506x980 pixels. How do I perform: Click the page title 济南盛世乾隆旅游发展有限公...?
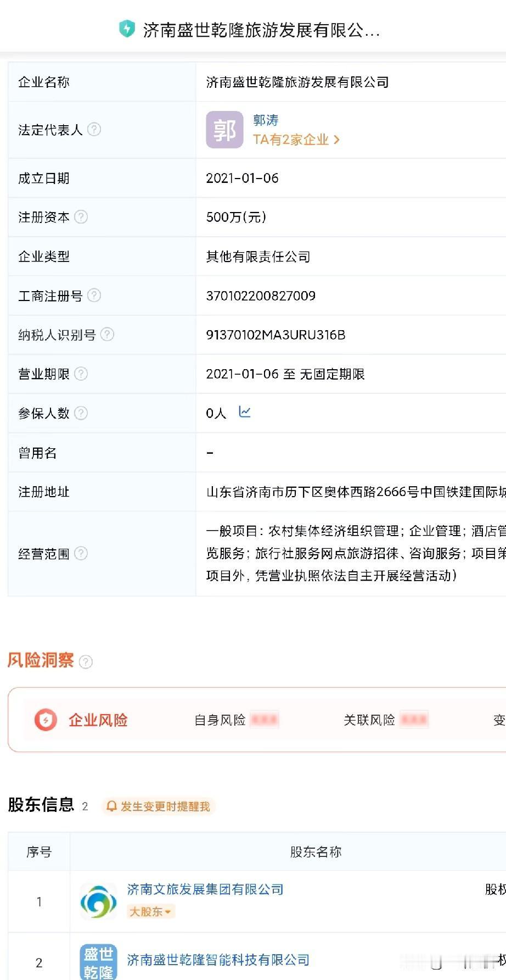[261, 30]
